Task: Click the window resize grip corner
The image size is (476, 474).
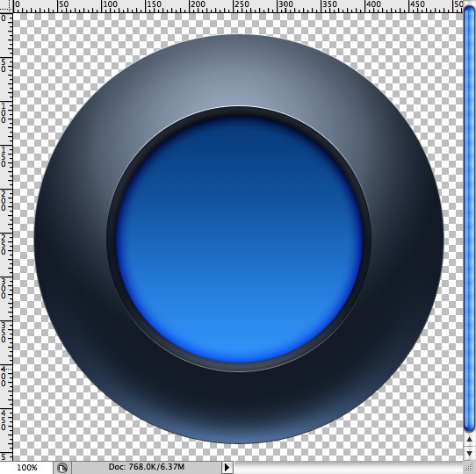Action: point(469,468)
